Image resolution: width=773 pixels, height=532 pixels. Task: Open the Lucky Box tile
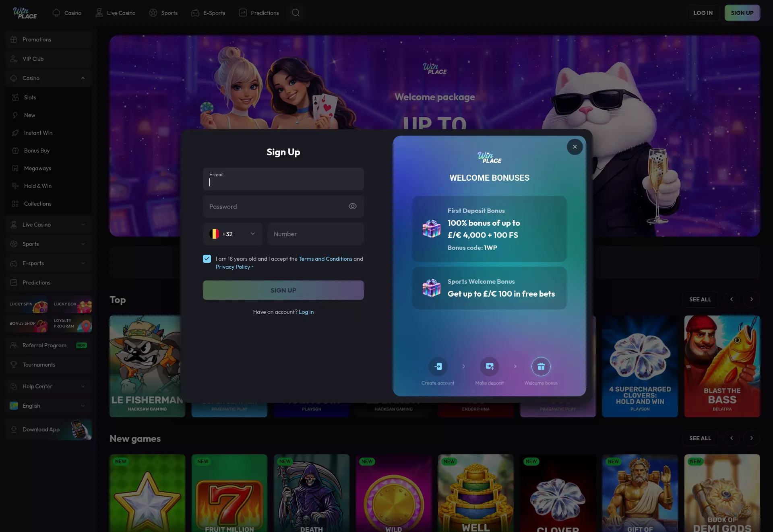click(x=71, y=304)
